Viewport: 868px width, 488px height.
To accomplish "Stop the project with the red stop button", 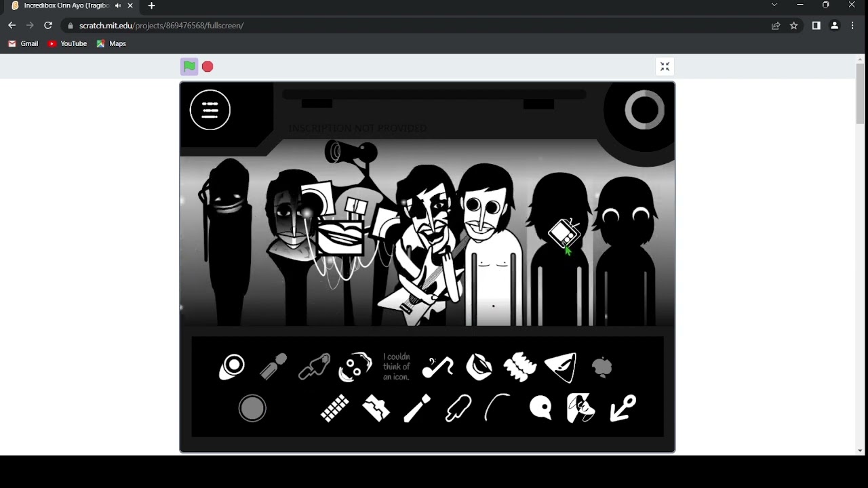I will pyautogui.click(x=208, y=66).
